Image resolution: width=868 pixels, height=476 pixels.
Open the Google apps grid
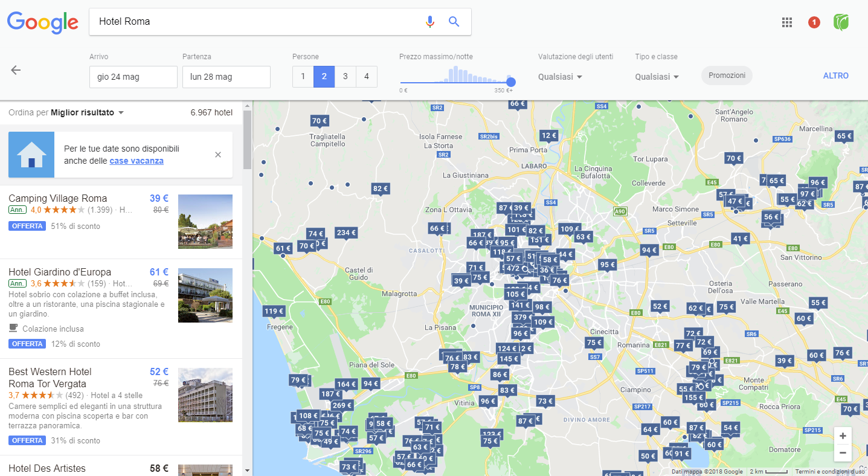click(x=786, y=22)
